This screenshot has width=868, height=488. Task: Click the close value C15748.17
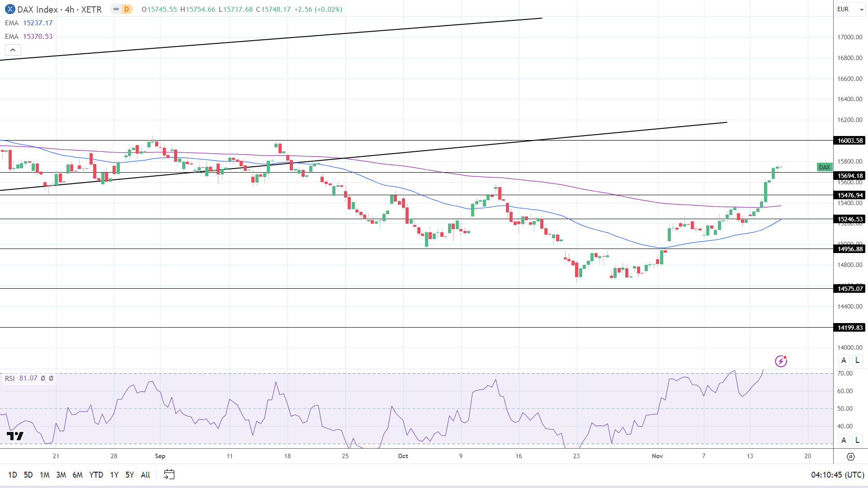(274, 9)
